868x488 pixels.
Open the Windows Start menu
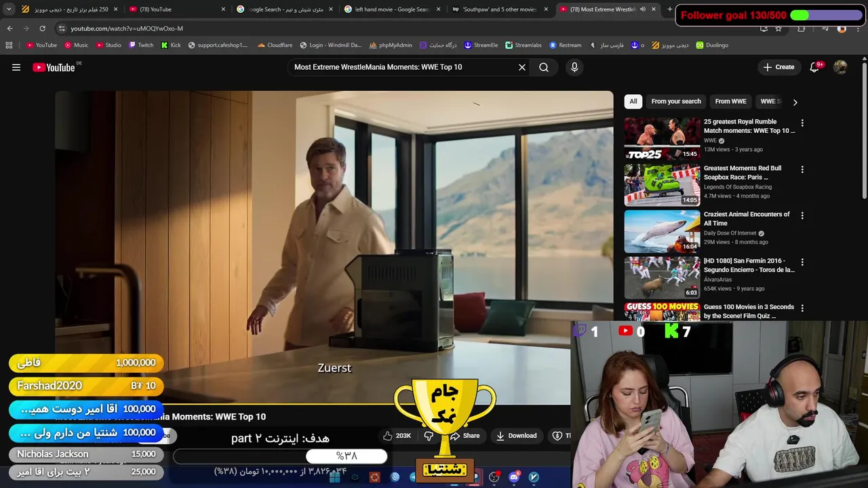[334, 477]
